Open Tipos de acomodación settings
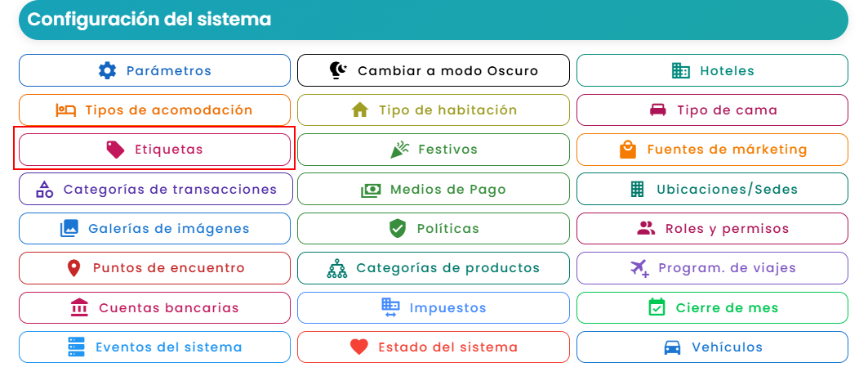Screen dimensions: 868x385 tap(154, 110)
